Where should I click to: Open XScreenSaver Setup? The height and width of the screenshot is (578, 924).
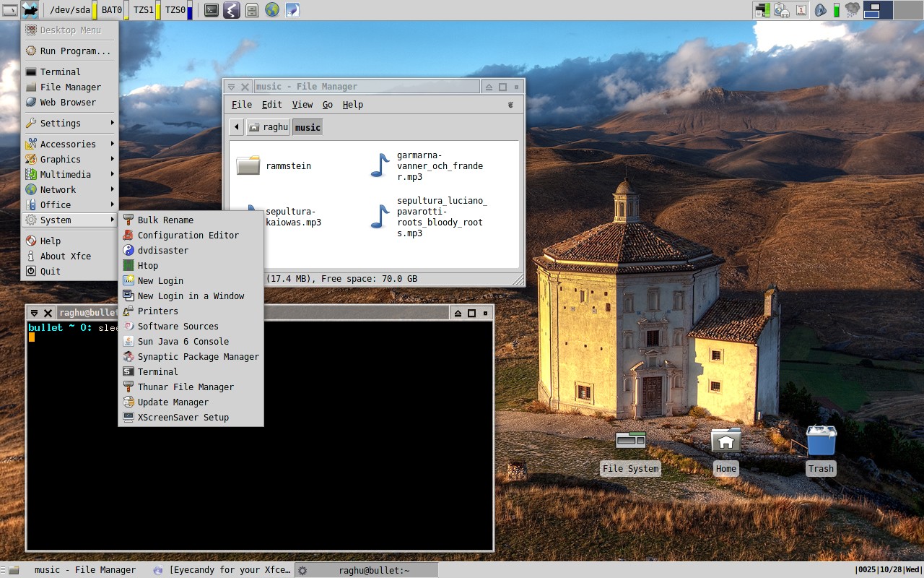pyautogui.click(x=191, y=418)
